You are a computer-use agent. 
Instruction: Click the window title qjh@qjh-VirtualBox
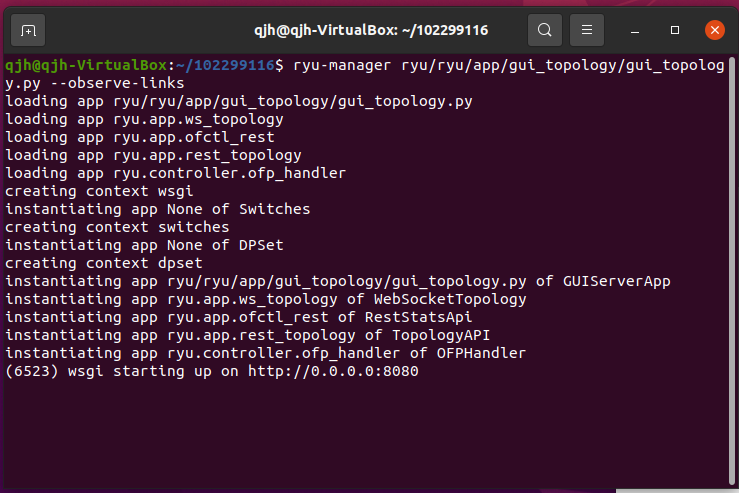click(x=369, y=30)
